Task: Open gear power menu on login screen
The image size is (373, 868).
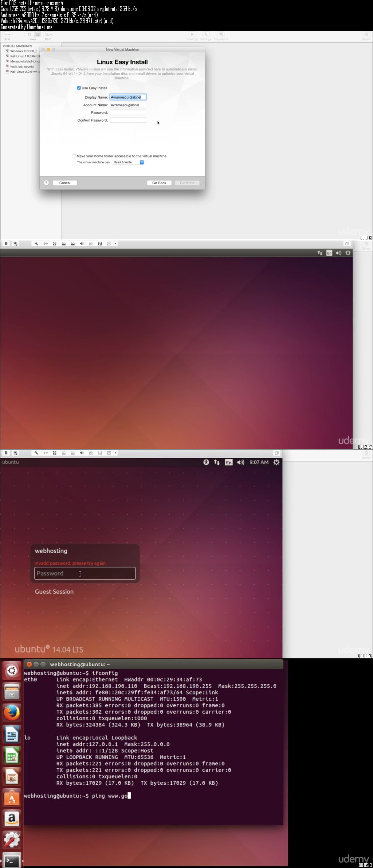Action: click(276, 462)
